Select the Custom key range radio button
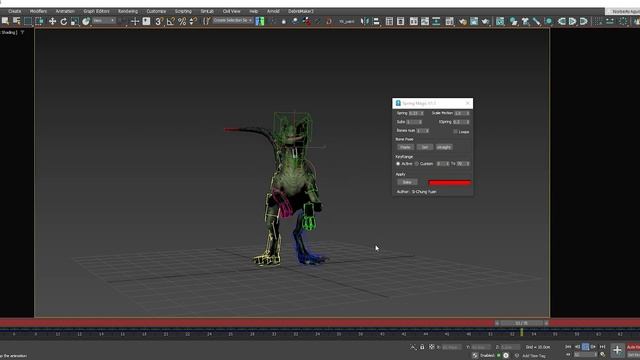 [417, 164]
